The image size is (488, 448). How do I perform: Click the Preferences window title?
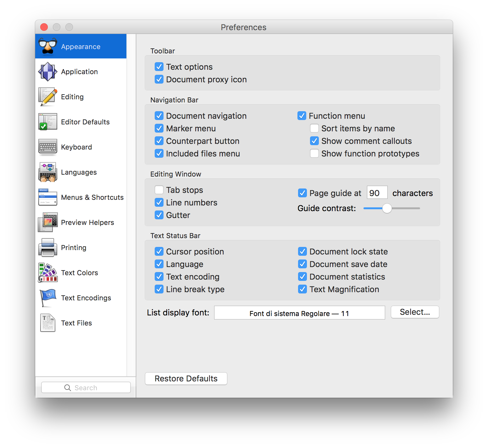click(x=244, y=27)
